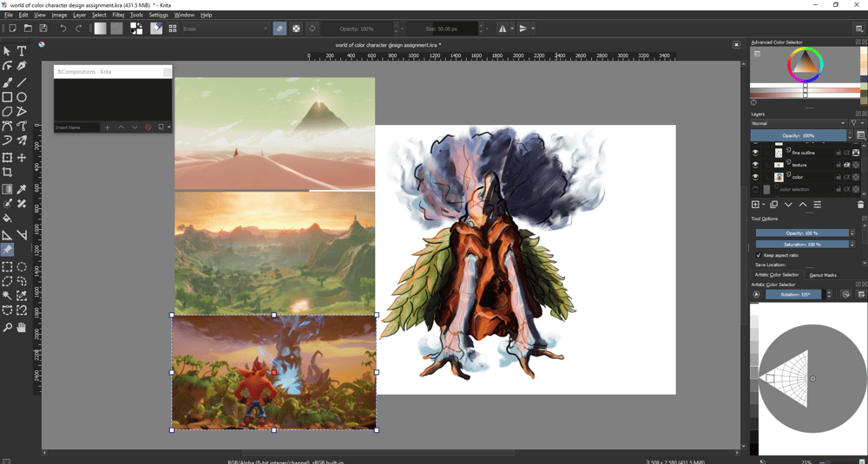
Task: Select the Color Sampler eyedropper tool
Action: [x=22, y=189]
